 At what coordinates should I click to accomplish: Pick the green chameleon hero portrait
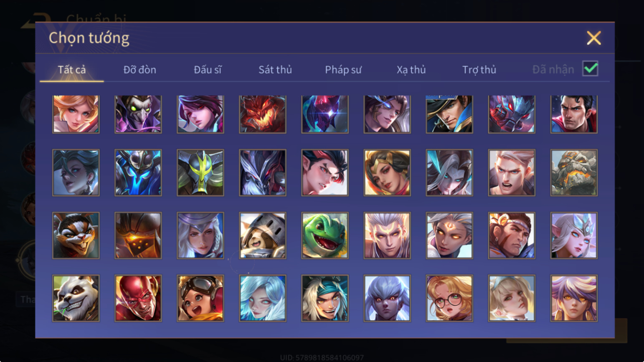325,235
